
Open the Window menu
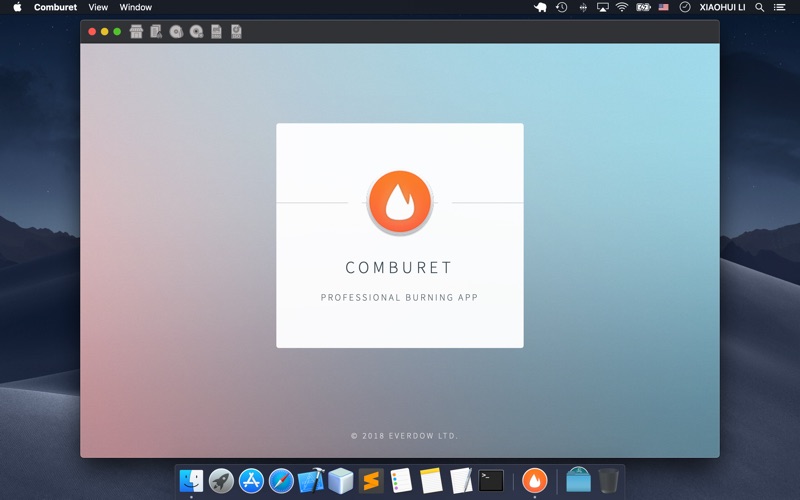[136, 7]
